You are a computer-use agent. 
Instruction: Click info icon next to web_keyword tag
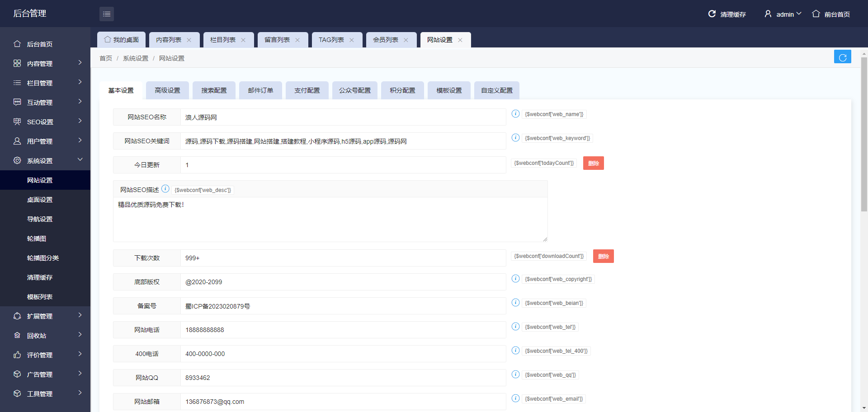(x=515, y=138)
